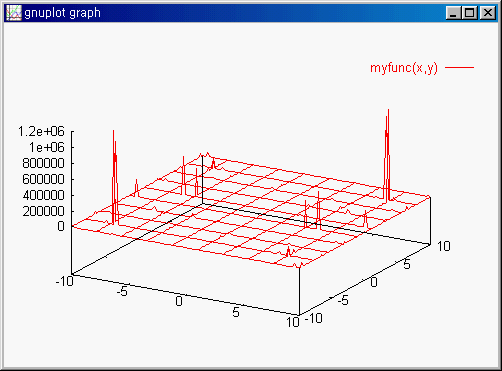Click the 200000 z-axis tick label
The image size is (502, 371).
(x=43, y=211)
